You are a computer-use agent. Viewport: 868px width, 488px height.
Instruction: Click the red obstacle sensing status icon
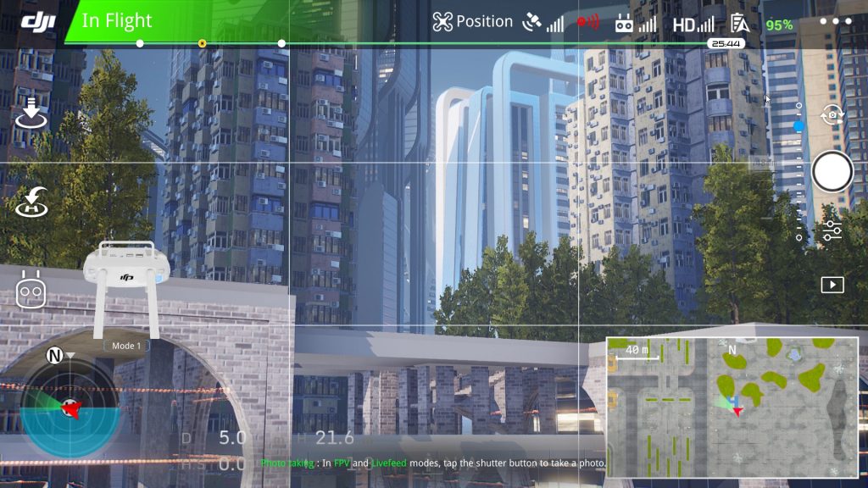click(587, 23)
